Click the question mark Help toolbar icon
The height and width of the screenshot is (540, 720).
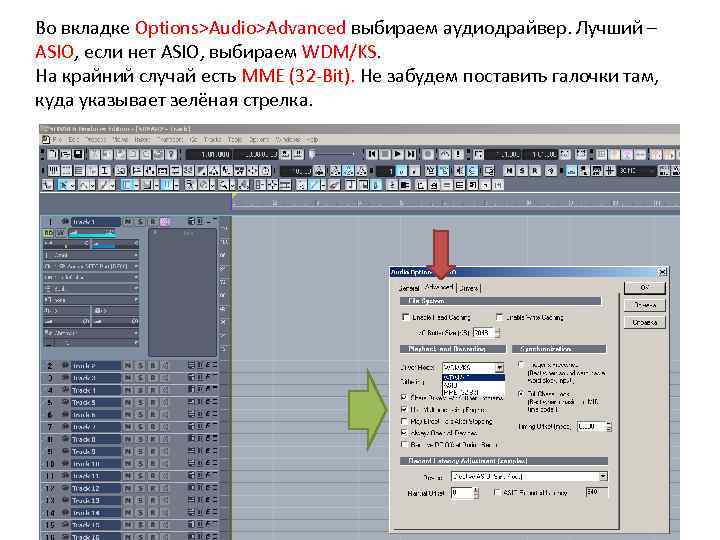[171, 154]
